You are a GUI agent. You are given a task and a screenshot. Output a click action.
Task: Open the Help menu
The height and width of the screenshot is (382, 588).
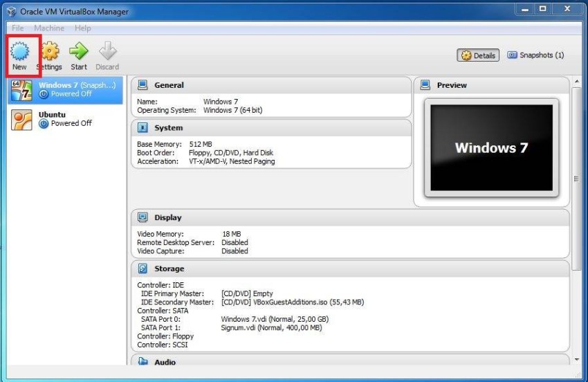pyautogui.click(x=82, y=28)
